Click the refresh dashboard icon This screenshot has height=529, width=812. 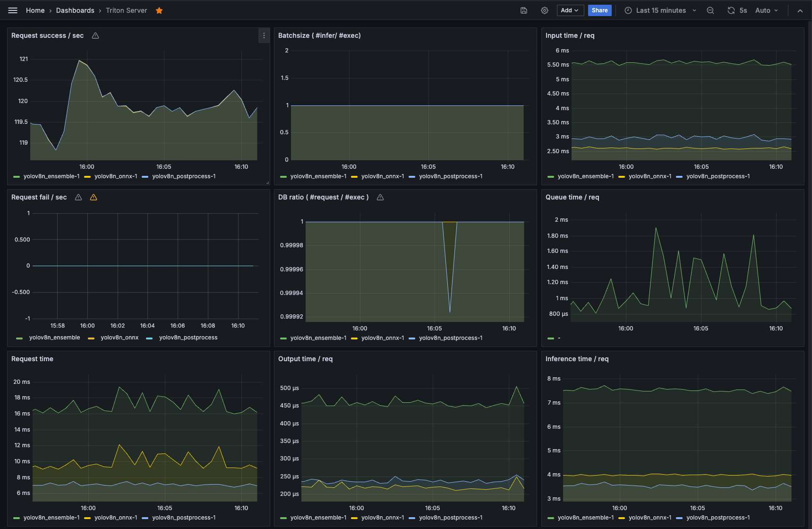click(731, 10)
